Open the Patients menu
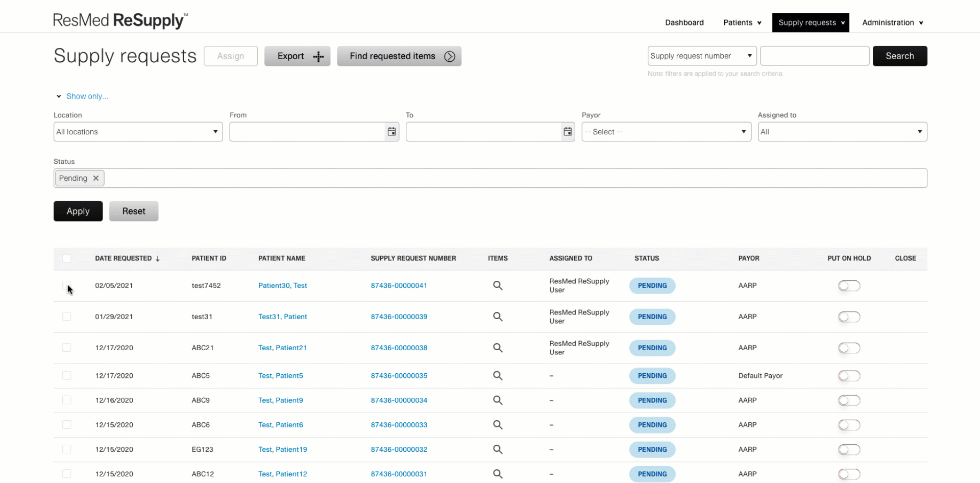Viewport: 980px width, 483px height. click(742, 22)
